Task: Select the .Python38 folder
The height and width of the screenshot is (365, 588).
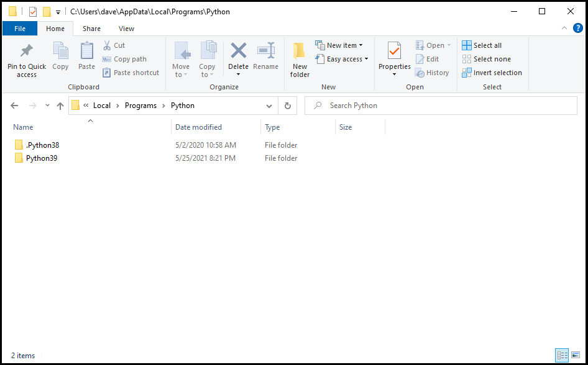Action: (37, 145)
